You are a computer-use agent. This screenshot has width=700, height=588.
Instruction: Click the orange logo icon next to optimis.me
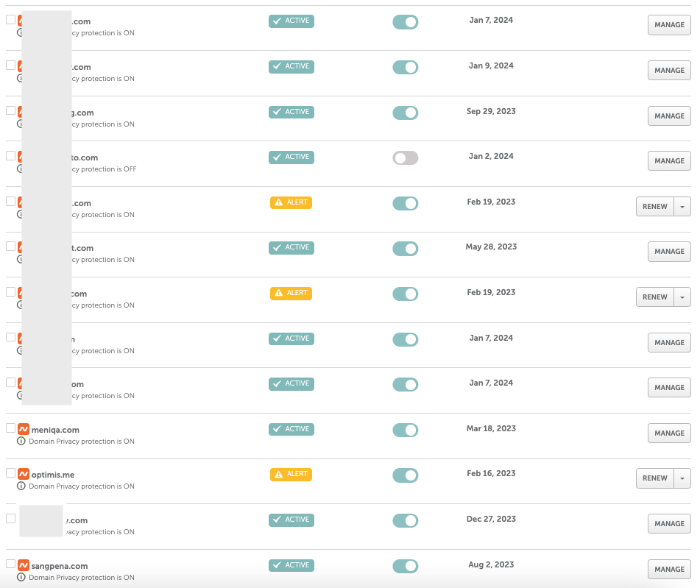[23, 475]
